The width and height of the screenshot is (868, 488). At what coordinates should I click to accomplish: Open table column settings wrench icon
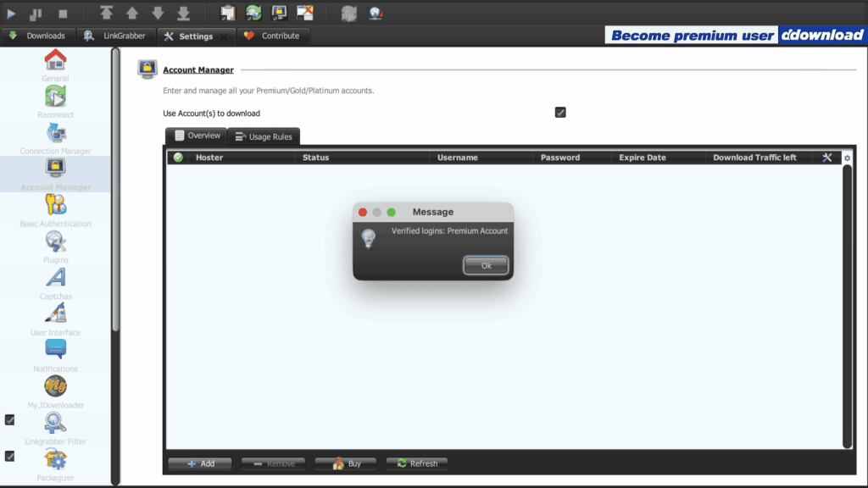tap(827, 158)
